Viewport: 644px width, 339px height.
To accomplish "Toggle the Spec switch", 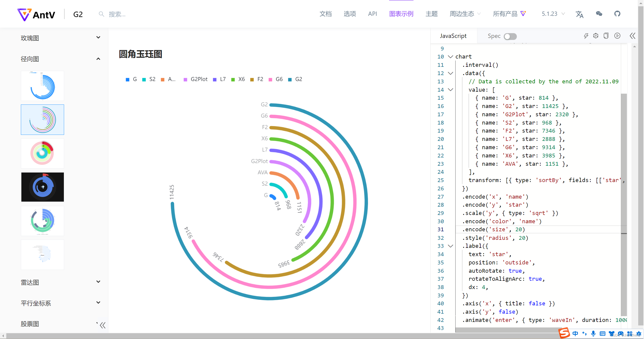I will click(x=510, y=36).
